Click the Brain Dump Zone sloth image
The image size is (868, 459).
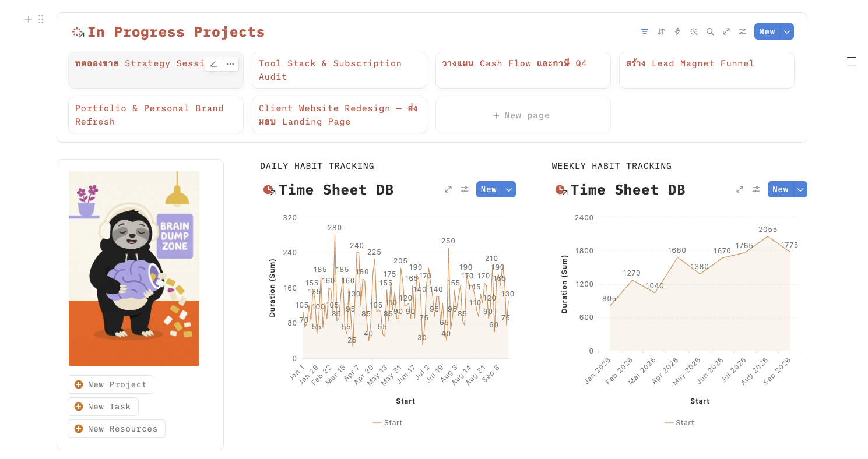pos(134,269)
